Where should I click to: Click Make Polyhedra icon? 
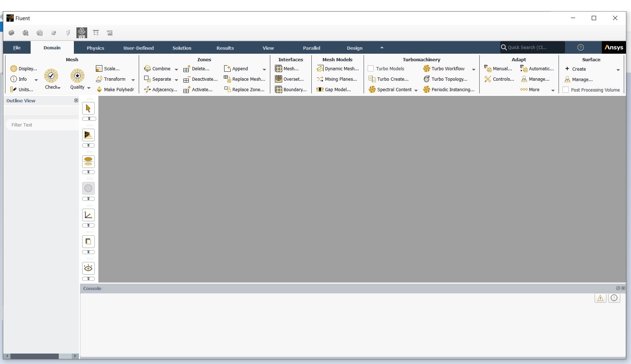point(99,89)
